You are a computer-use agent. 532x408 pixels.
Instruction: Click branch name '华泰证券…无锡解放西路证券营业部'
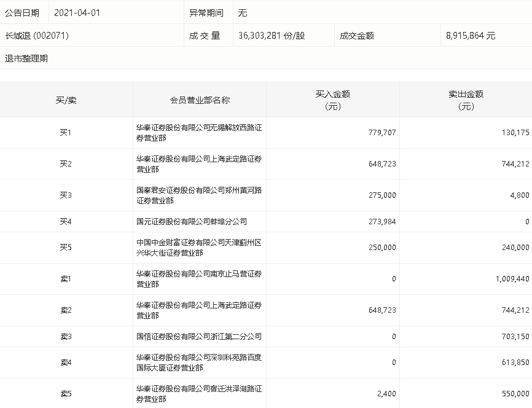pos(199,133)
